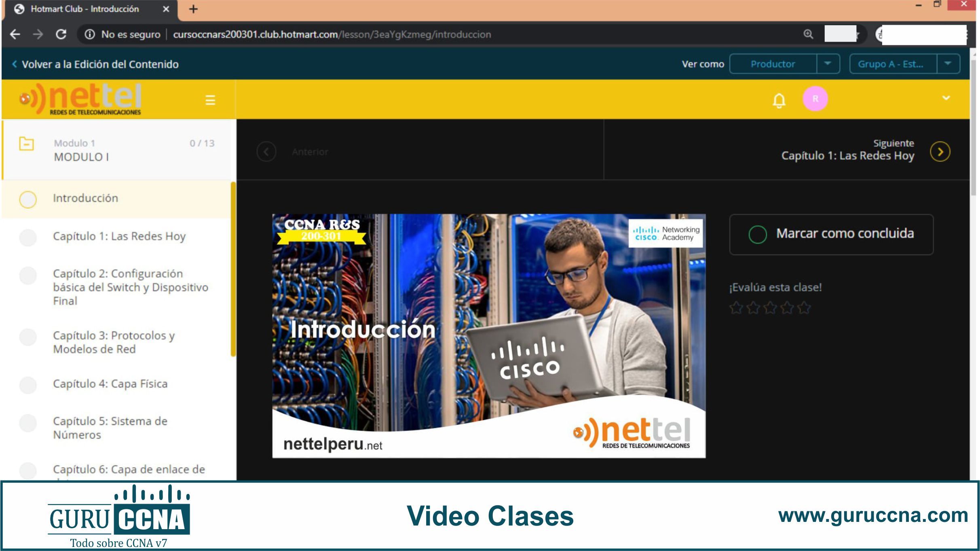This screenshot has height=551, width=980.
Task: Click the 0 / 13 progress counter
Action: pos(202,143)
